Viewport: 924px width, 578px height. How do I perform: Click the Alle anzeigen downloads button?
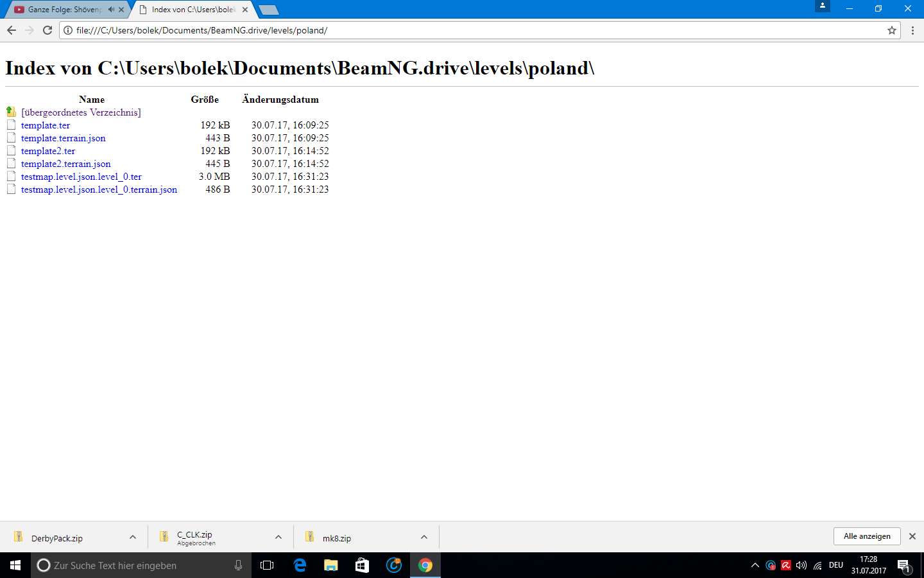coord(867,536)
